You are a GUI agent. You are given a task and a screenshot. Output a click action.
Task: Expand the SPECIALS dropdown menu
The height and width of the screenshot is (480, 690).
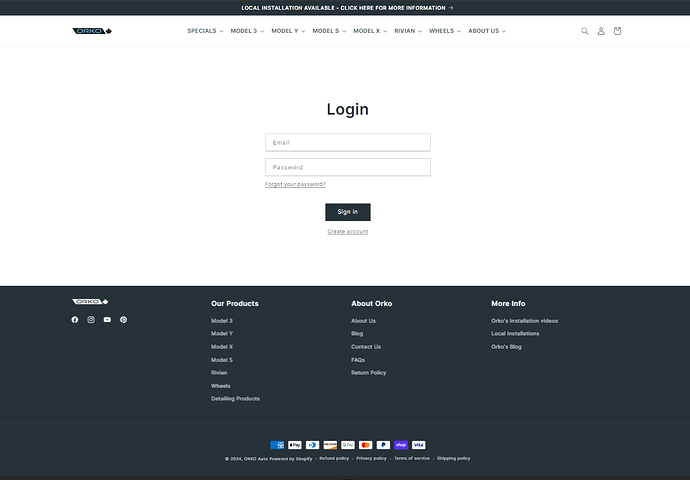pyautogui.click(x=205, y=31)
